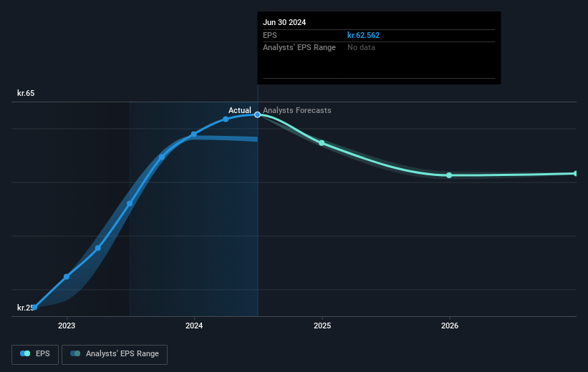Click the 2024 x-axis label
Image resolution: width=588 pixels, height=372 pixels.
click(x=194, y=326)
